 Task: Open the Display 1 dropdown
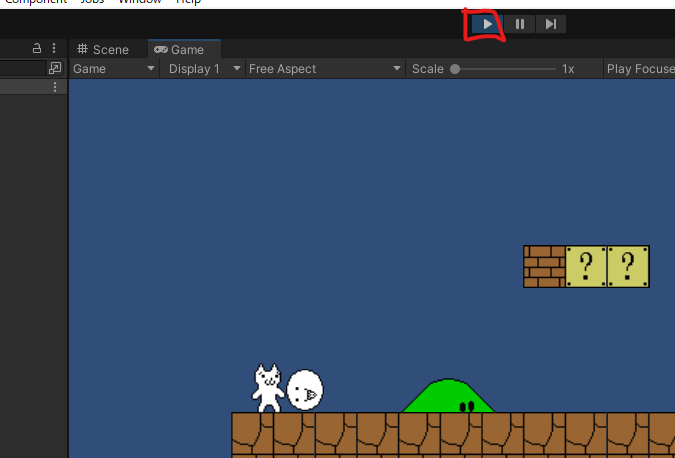[203, 69]
